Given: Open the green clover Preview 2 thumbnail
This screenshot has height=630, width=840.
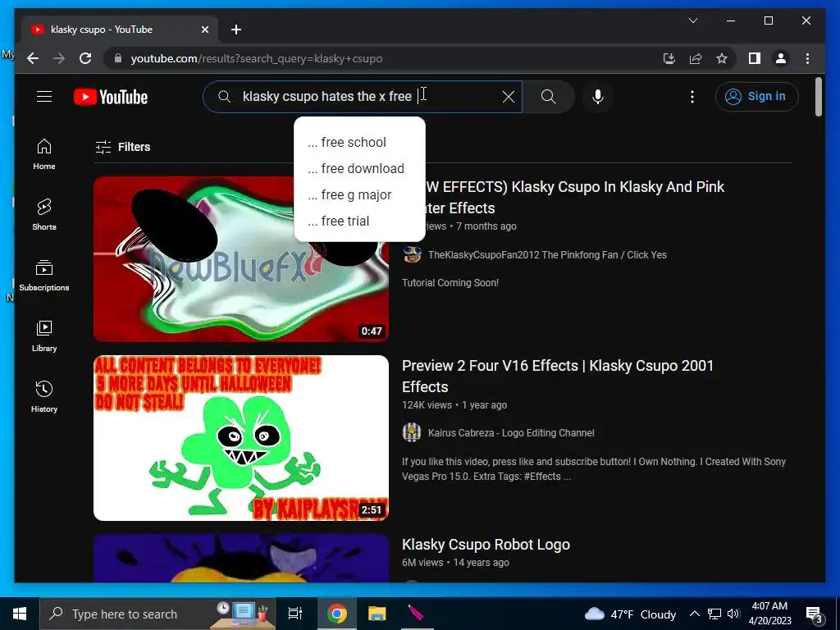Looking at the screenshot, I should [x=241, y=438].
